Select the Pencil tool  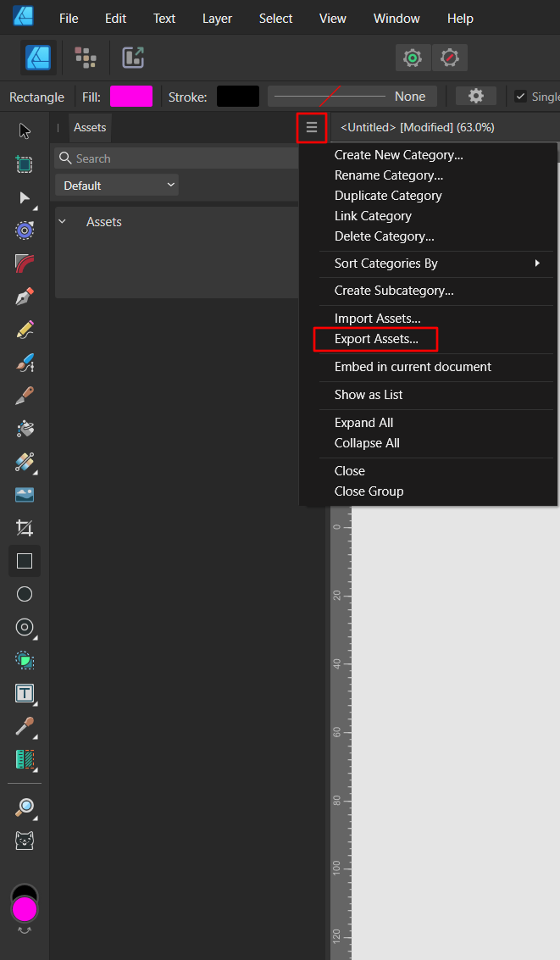[x=24, y=330]
